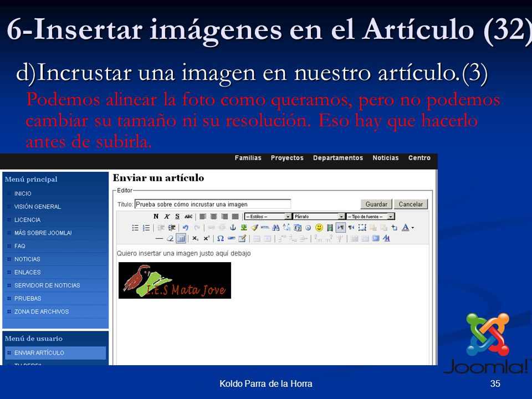532x399 pixels.
Task: Open the Proyectos top menu
Action: tap(287, 158)
